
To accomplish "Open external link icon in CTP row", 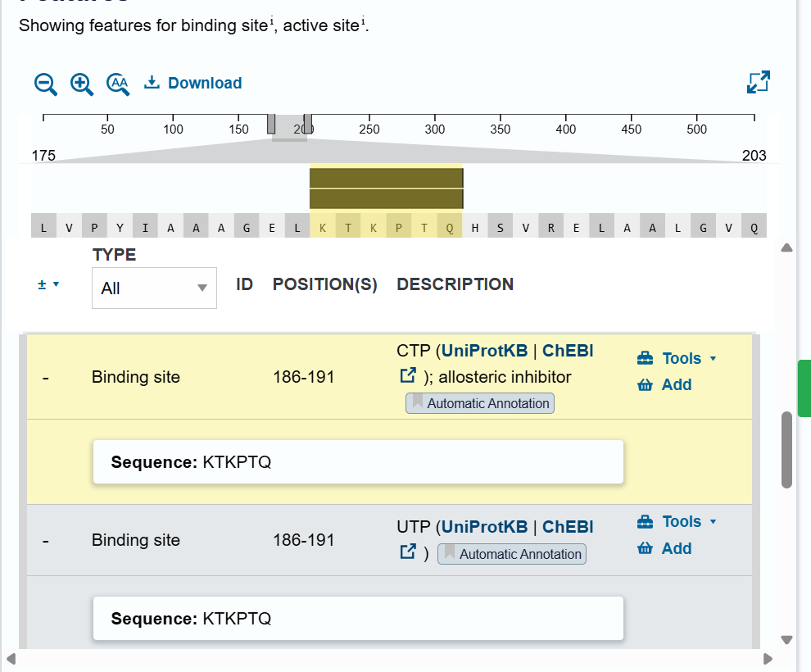I will coord(408,375).
